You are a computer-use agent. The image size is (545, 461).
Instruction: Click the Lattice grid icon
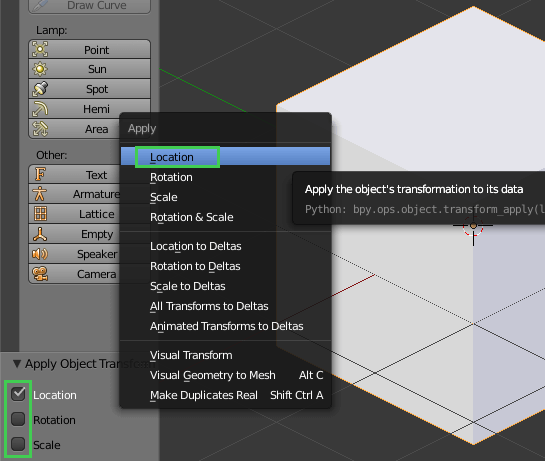click(x=40, y=214)
